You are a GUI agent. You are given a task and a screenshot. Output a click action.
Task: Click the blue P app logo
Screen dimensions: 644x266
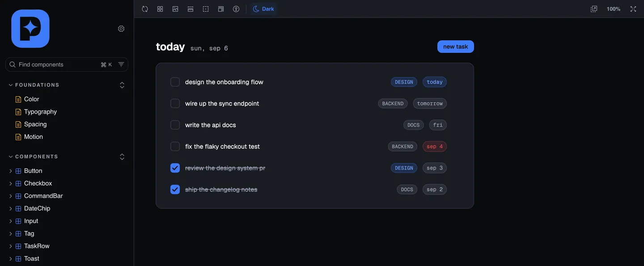pos(30,29)
